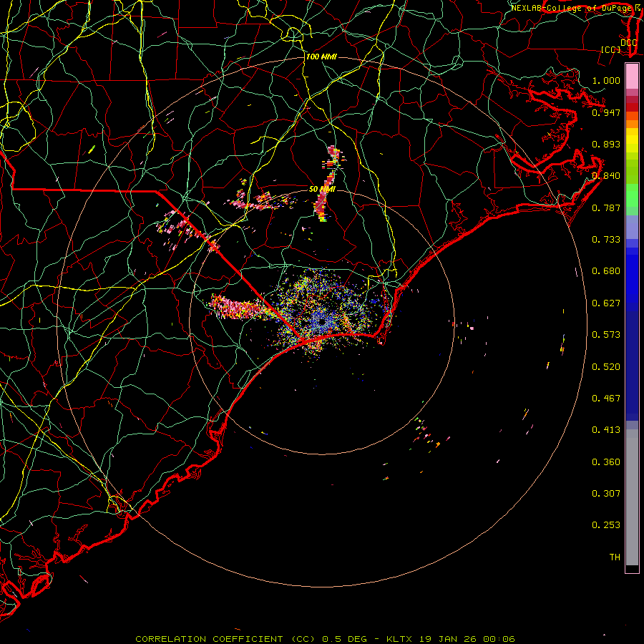
Task: Click the TH threshold label
Action: pos(615,557)
